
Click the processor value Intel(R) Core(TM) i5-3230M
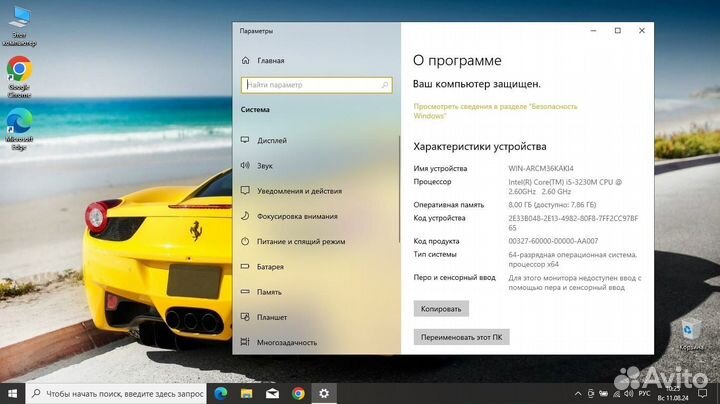[x=564, y=186]
